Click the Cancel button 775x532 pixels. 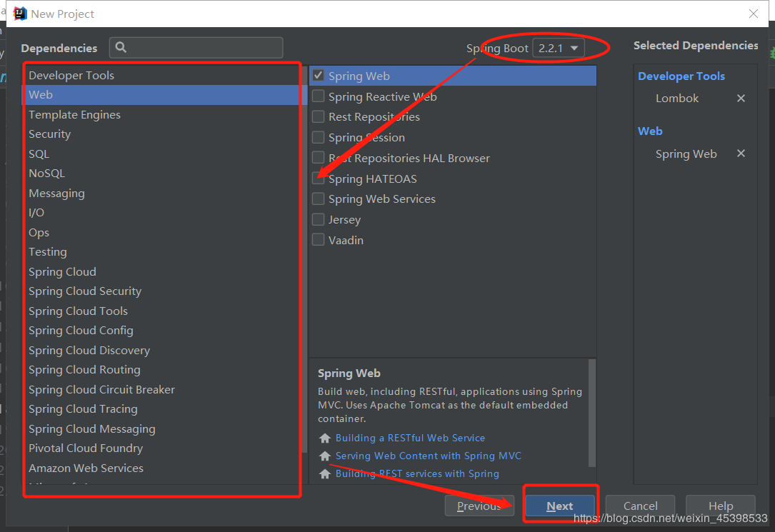[640, 506]
